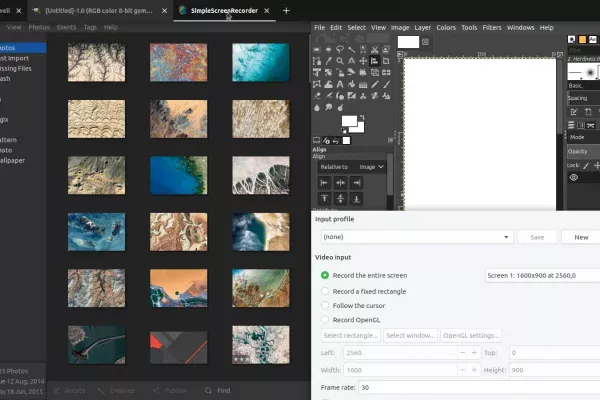
Task: Click GIMP's background color swatch
Action: pyautogui.click(x=360, y=129)
